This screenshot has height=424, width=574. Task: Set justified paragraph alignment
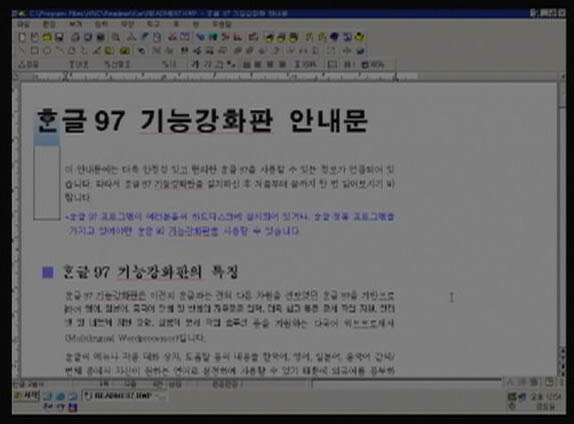282,64
